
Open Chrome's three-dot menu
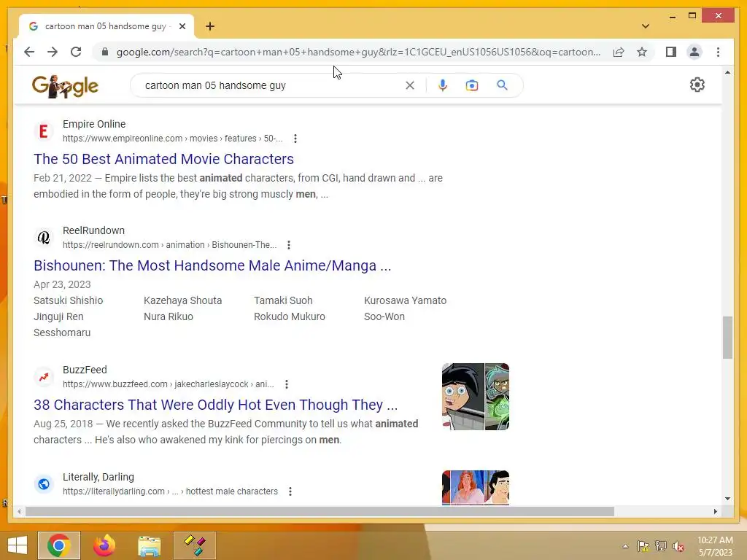tap(718, 52)
